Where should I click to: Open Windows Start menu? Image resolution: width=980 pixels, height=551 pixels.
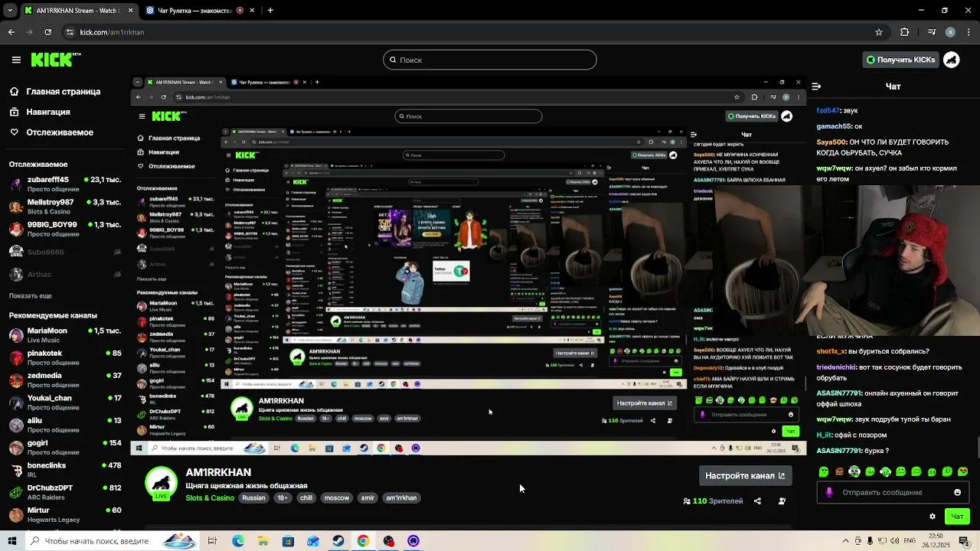pos(11,541)
